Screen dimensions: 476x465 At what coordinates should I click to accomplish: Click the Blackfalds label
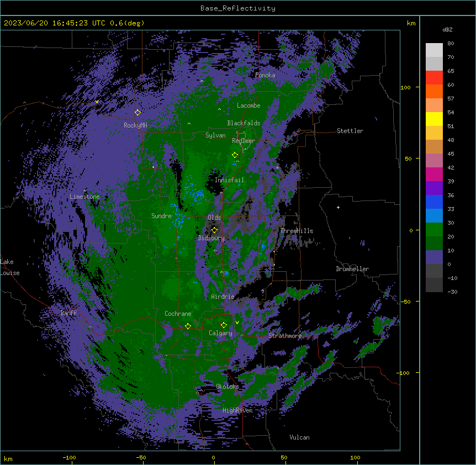click(x=244, y=123)
